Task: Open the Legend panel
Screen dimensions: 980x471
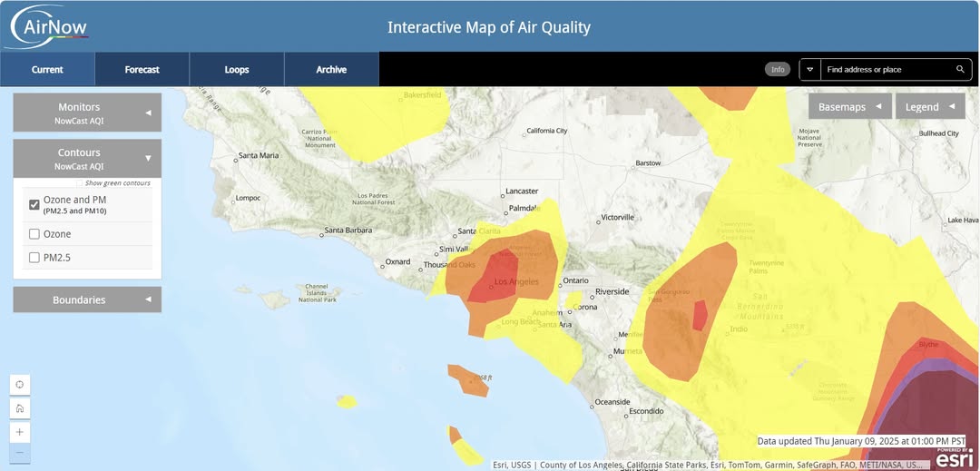Action: pyautogui.click(x=929, y=107)
